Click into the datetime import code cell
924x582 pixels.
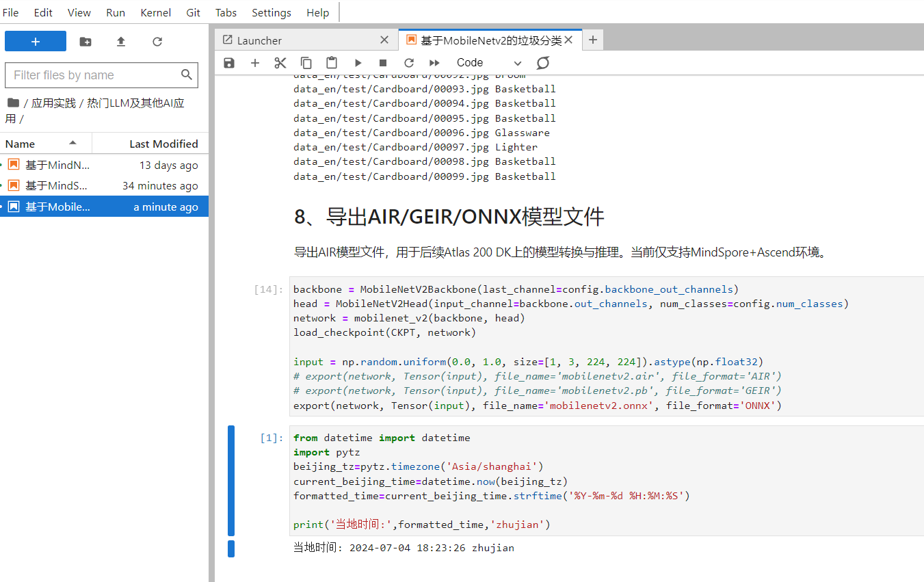pos(606,481)
